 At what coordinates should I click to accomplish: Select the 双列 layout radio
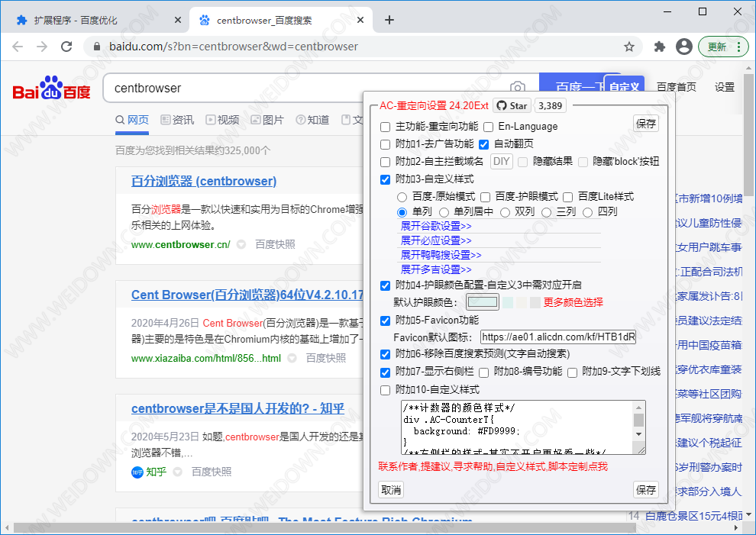[x=505, y=212]
